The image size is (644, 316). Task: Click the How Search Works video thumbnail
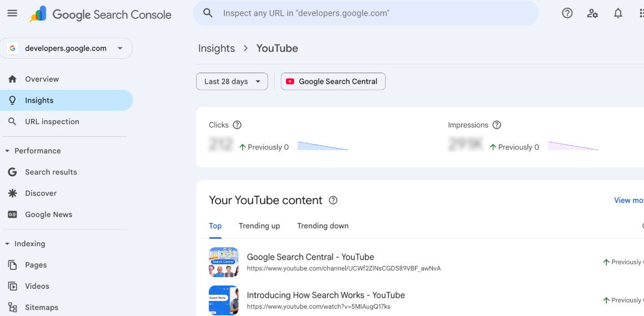tap(223, 300)
